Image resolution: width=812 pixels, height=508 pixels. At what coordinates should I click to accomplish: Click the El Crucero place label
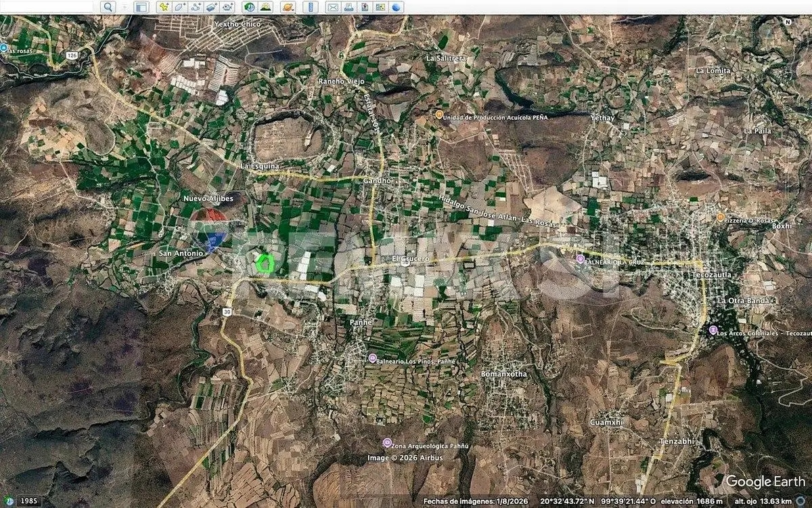pos(411,259)
